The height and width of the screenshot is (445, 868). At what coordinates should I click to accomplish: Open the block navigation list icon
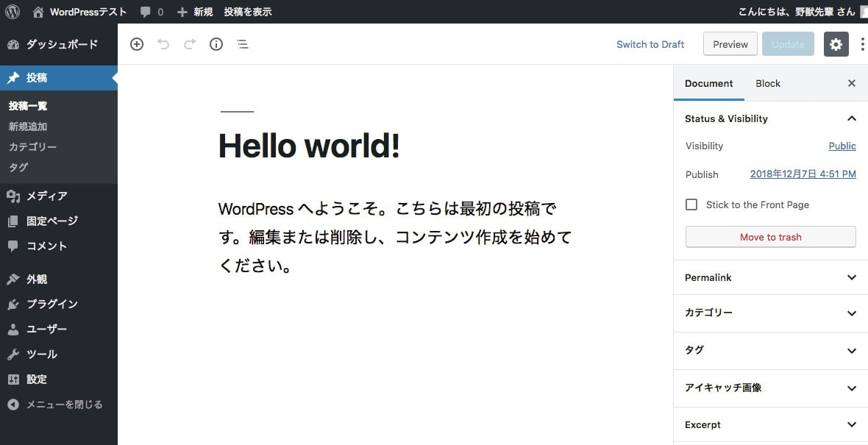coord(243,44)
